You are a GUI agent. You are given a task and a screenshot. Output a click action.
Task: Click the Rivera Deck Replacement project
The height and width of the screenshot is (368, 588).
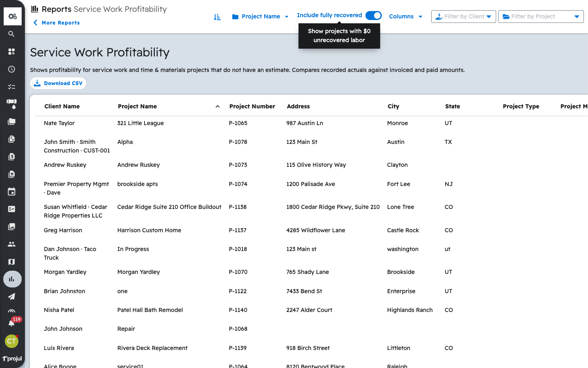[152, 348]
